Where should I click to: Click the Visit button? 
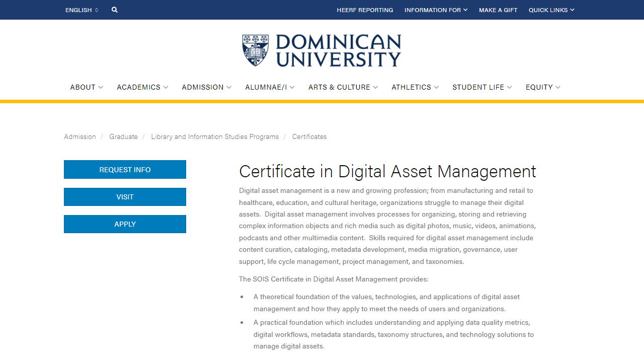[x=125, y=197]
